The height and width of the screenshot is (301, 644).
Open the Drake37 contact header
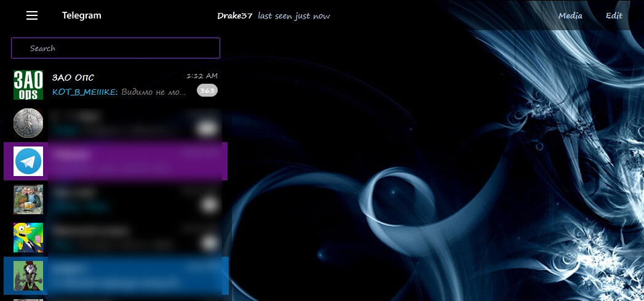(234, 16)
